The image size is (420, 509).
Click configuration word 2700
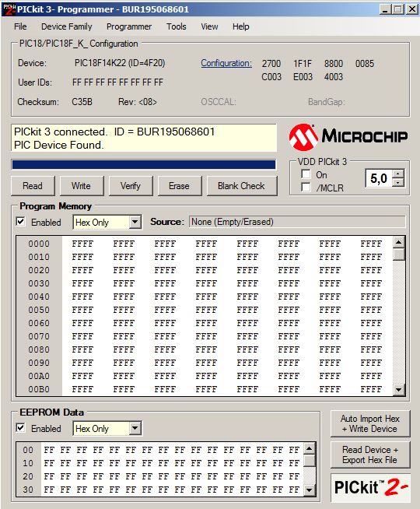(x=271, y=64)
